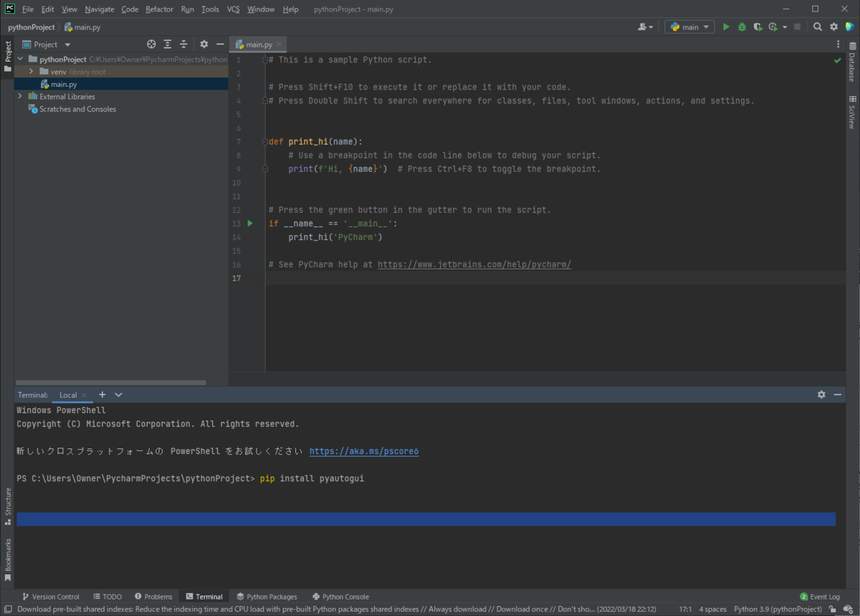Click the gray Stop square button
This screenshot has height=616, width=860.
coord(797,27)
